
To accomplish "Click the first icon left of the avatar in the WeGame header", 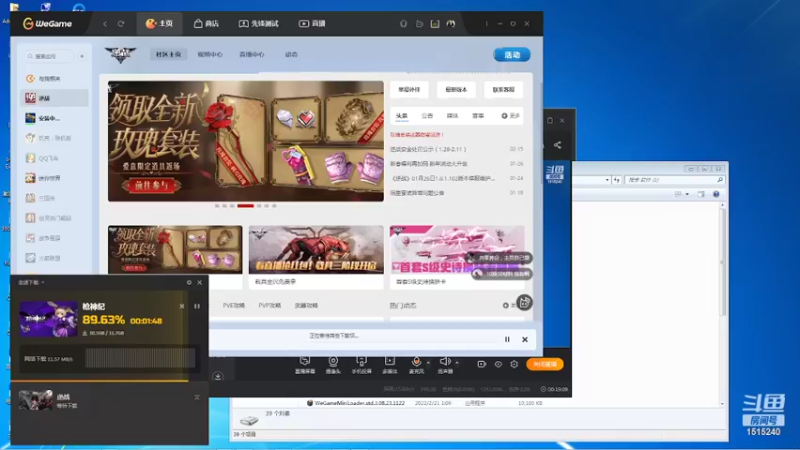I will click(404, 24).
